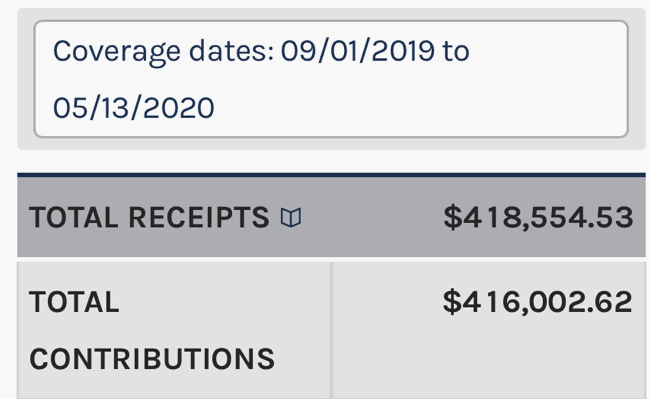The height and width of the screenshot is (399, 650).
Task: Click the word CONTRIBUTIONS in the table
Action: pos(152,359)
